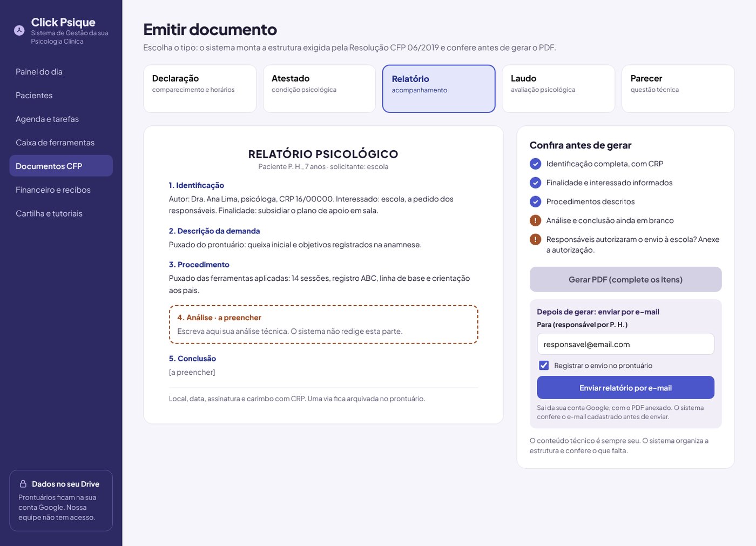Open Caixa de ferramentas

pyautogui.click(x=61, y=143)
